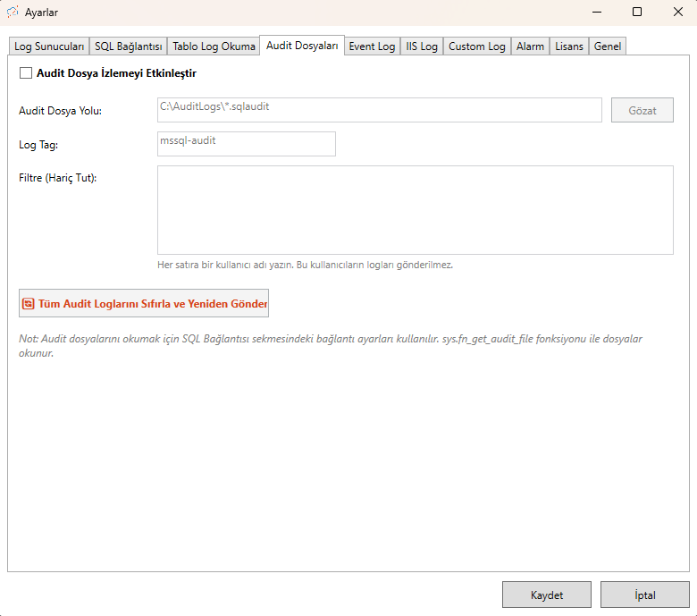
Task: Click the red reset icon on the audit button
Action: click(28, 304)
